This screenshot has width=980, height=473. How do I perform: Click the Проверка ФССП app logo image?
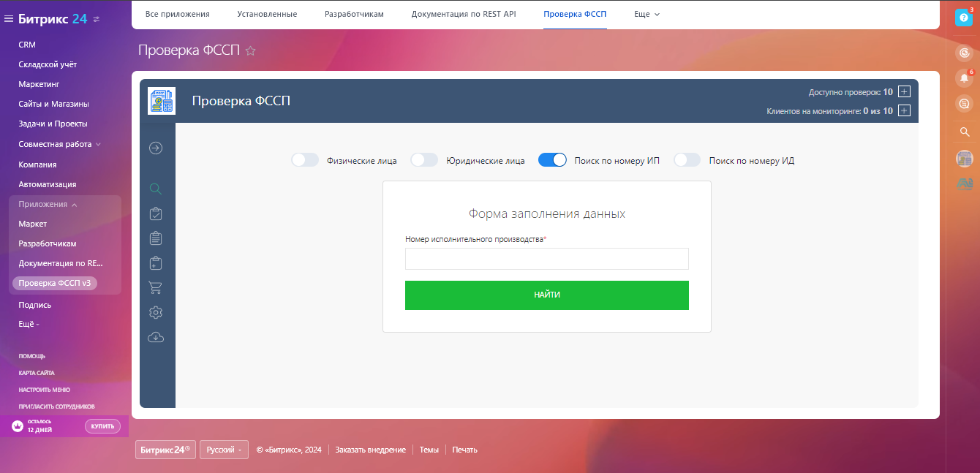(x=161, y=101)
